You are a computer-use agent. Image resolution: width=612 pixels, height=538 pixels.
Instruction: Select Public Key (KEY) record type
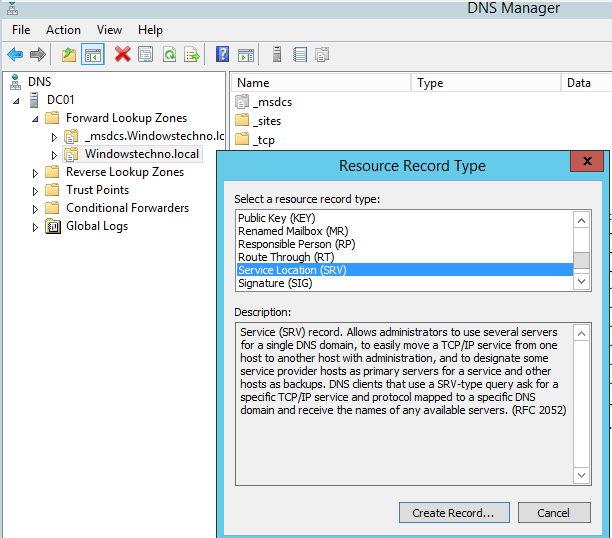click(405, 218)
